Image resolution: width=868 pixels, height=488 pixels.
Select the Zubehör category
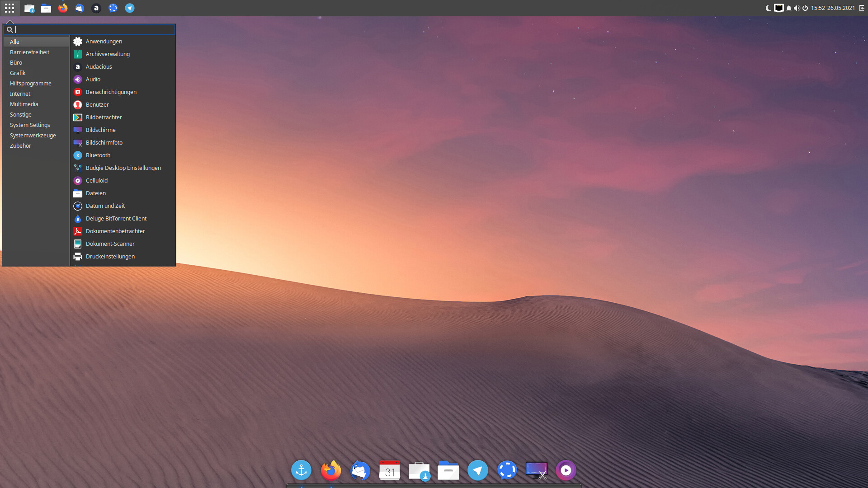click(36, 145)
